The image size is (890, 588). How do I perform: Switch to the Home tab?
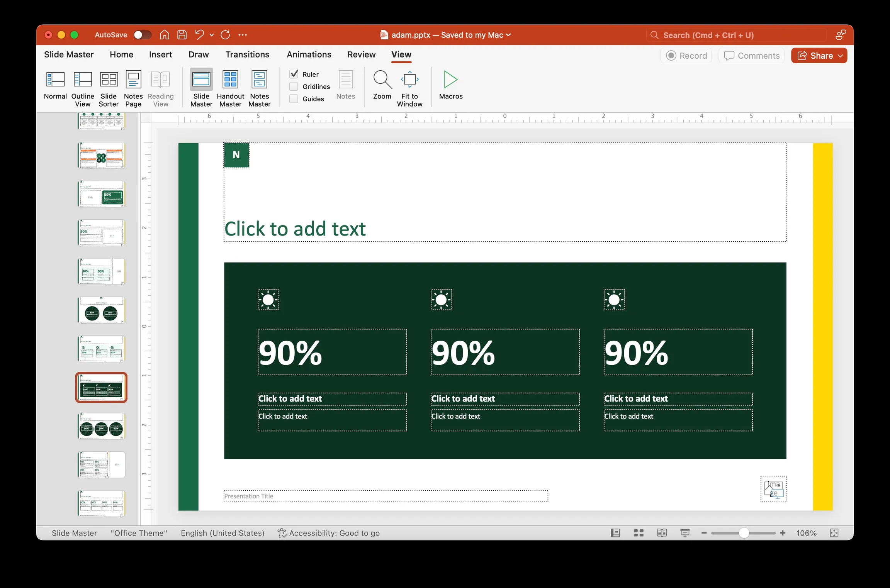pos(121,54)
